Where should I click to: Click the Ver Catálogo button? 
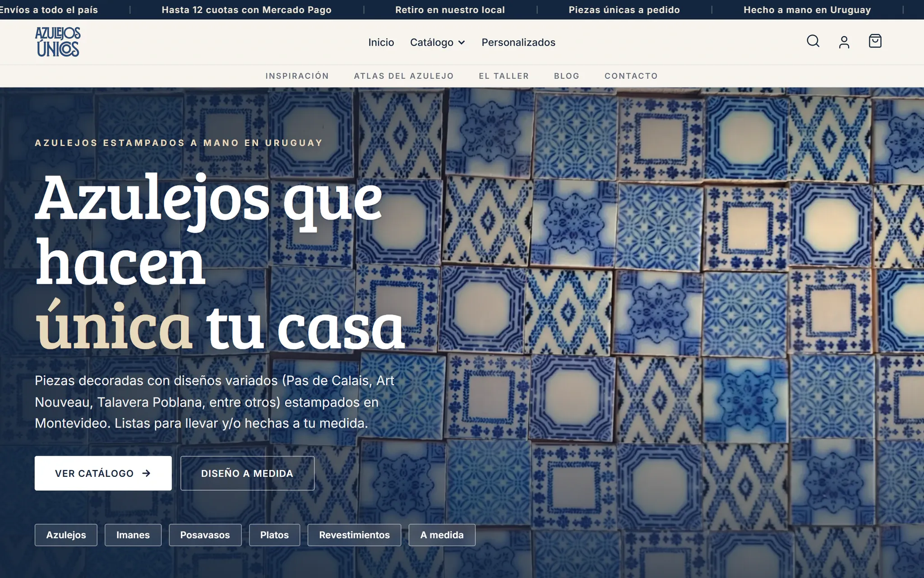point(103,473)
